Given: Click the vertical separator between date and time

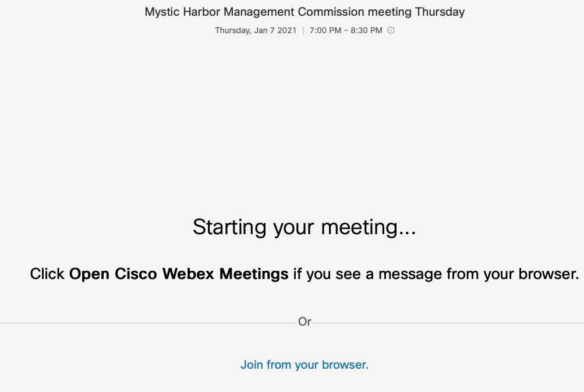Looking at the screenshot, I should 303,30.
